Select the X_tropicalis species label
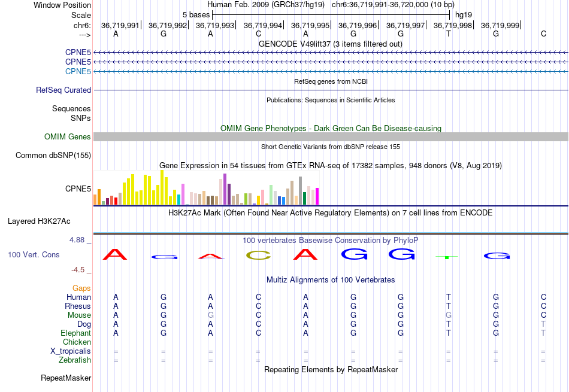The height and width of the screenshot is (392, 569). 71,351
